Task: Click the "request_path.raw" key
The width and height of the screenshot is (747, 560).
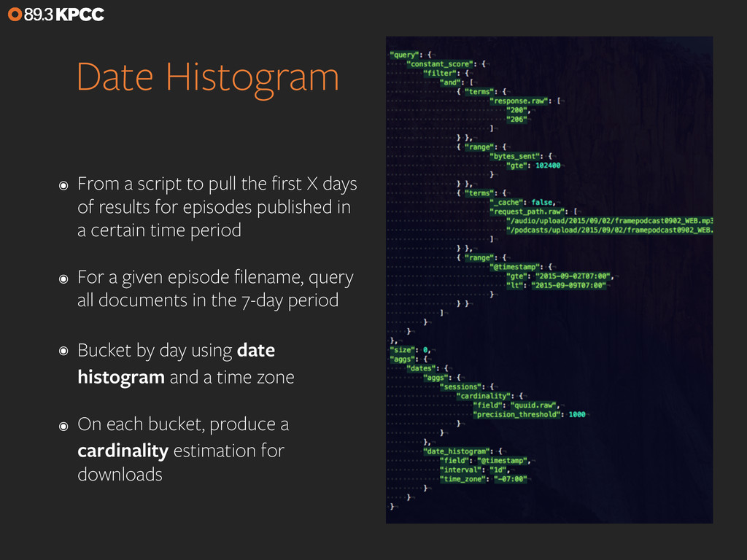Action: [x=527, y=211]
